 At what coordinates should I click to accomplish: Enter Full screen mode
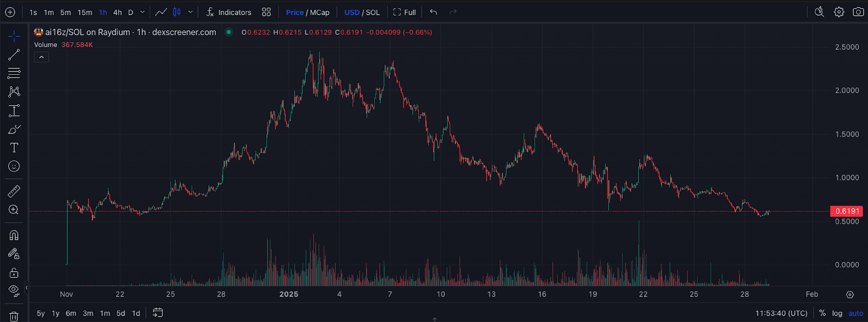click(x=405, y=12)
